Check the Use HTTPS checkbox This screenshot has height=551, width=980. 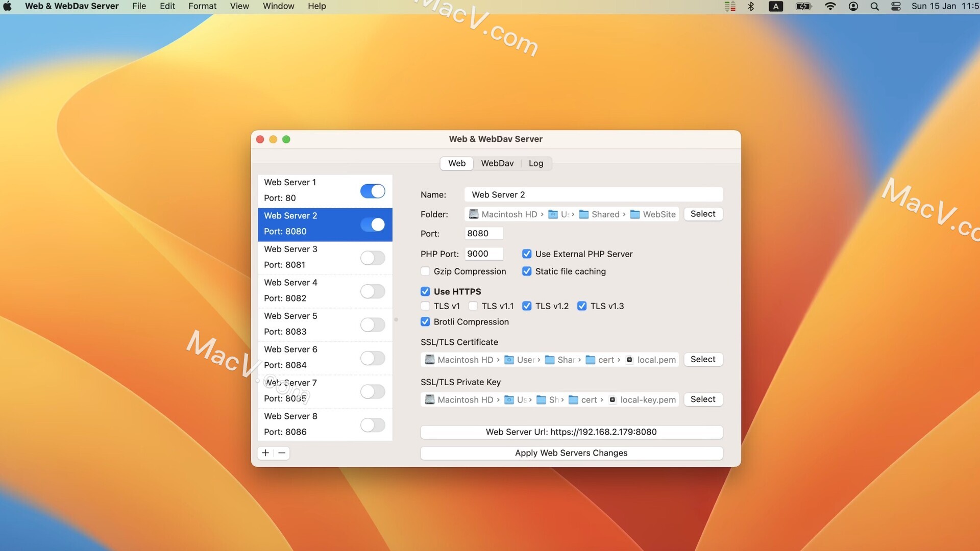425,291
